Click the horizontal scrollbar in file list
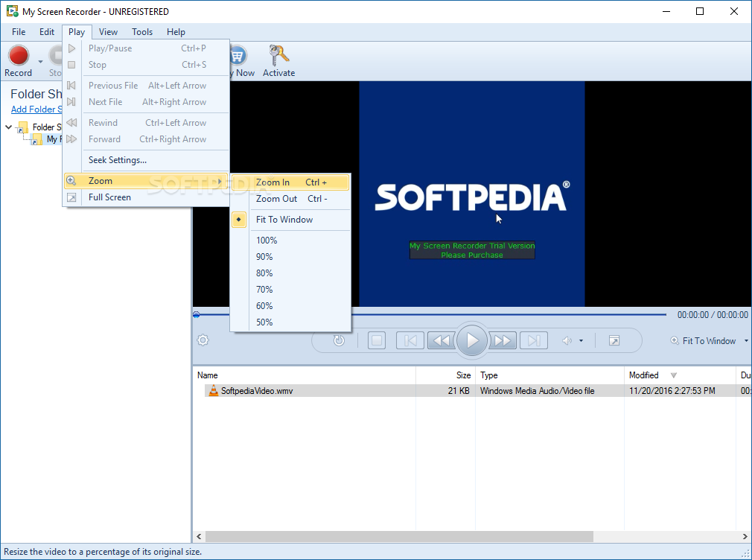Image resolution: width=752 pixels, height=560 pixels. [x=399, y=536]
